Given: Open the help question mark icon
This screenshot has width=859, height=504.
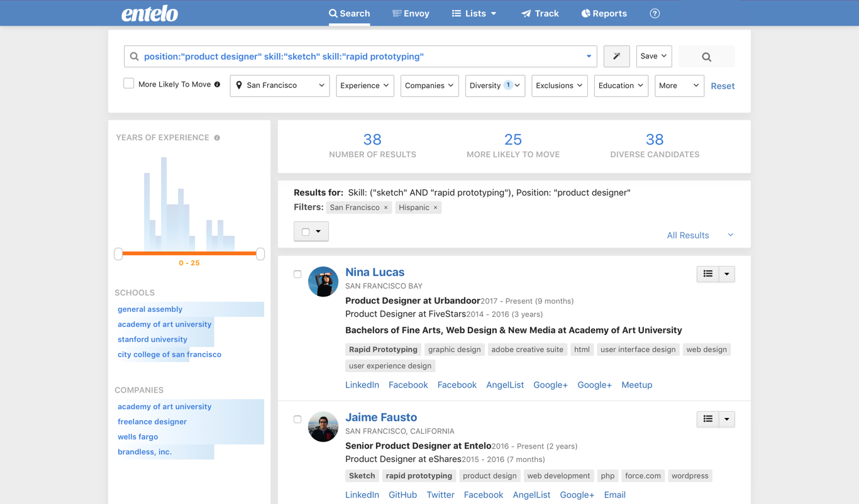Looking at the screenshot, I should [655, 13].
